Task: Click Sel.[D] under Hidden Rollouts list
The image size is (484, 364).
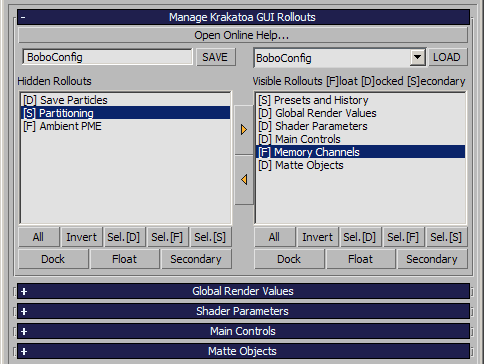Action: [x=124, y=237]
